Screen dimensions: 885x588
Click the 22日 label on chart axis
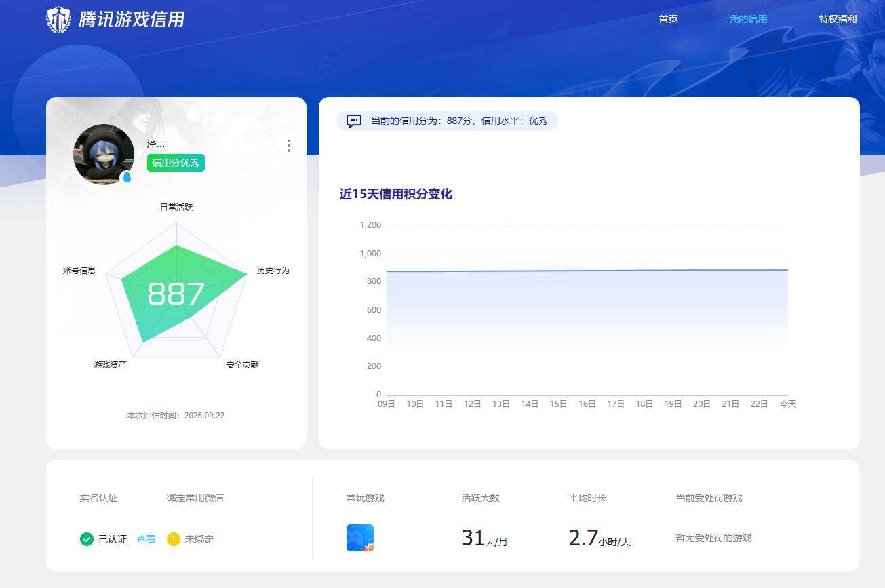759,404
